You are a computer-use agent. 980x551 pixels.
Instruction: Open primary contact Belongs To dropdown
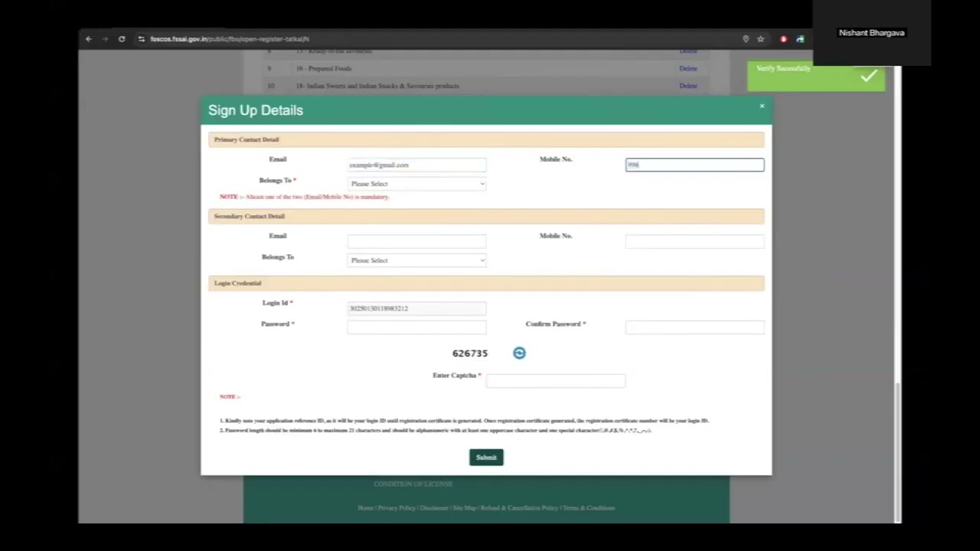click(416, 184)
